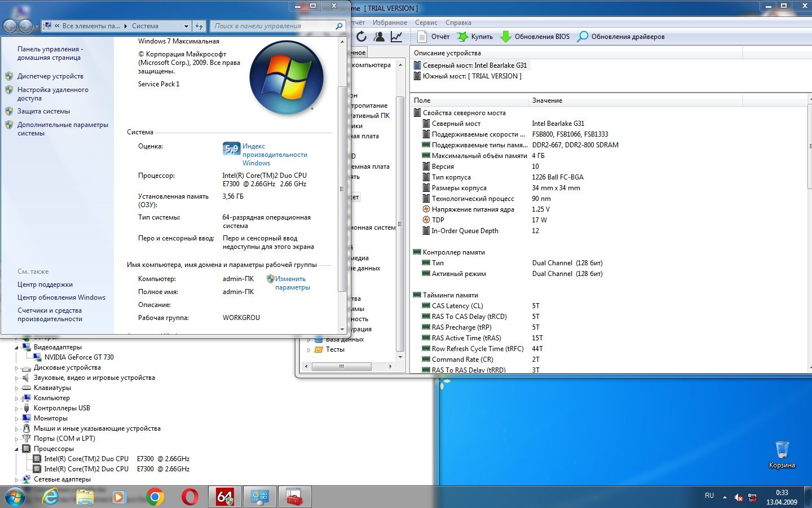Show hidden tray icons arrow

coord(725,498)
